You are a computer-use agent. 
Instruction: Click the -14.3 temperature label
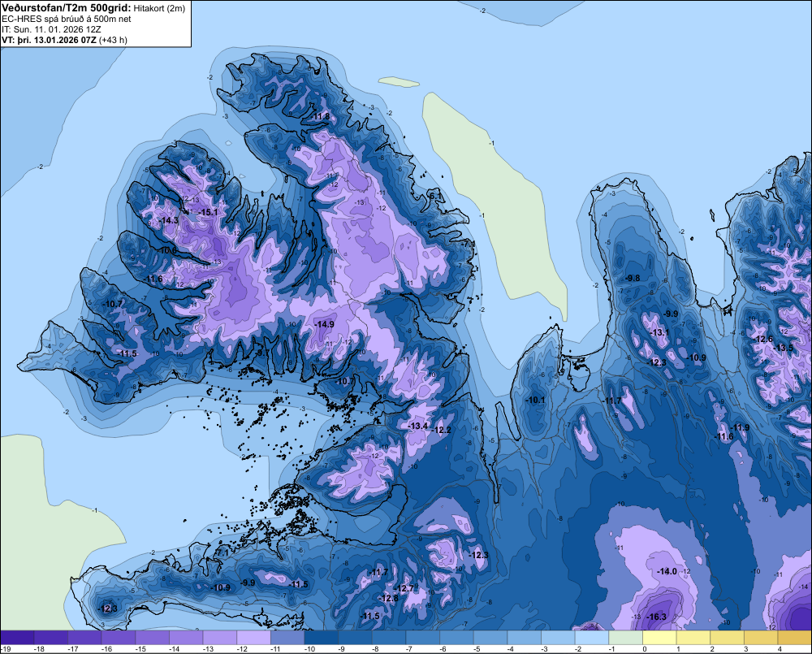point(168,220)
